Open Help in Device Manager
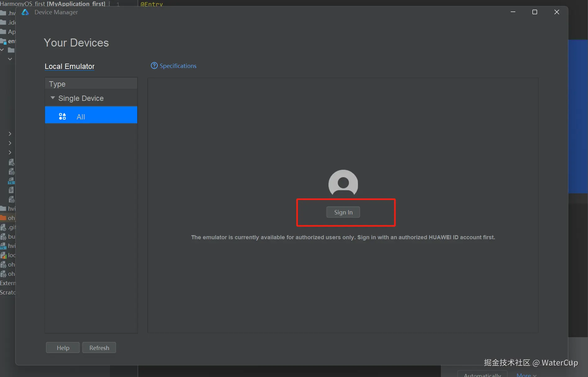 [63, 348]
